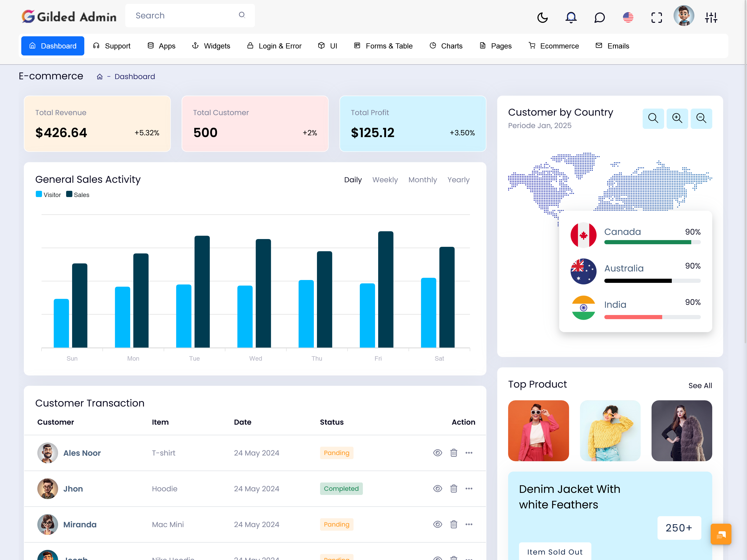The height and width of the screenshot is (560, 747).
Task: Toggle visibility eye icon for Miranda transaction
Action: coord(438,525)
